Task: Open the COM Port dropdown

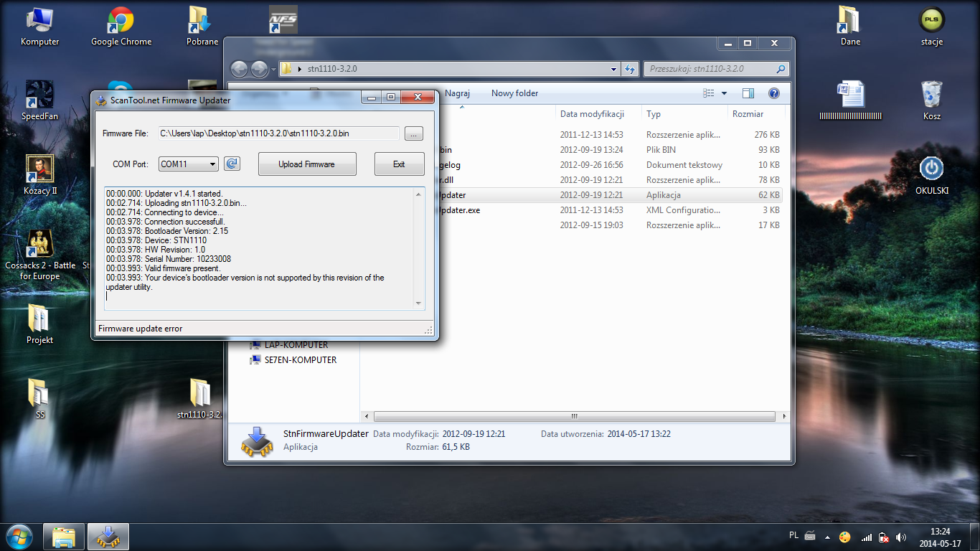Action: coord(188,164)
